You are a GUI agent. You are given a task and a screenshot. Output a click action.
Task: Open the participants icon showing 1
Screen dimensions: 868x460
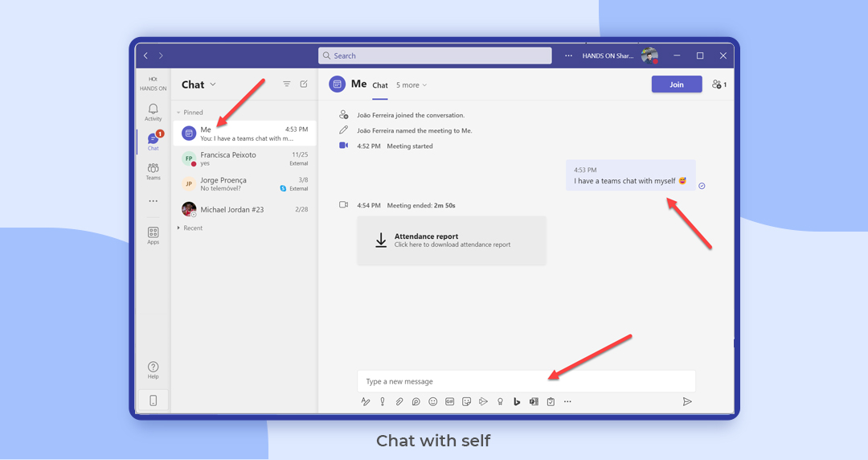[x=719, y=84]
